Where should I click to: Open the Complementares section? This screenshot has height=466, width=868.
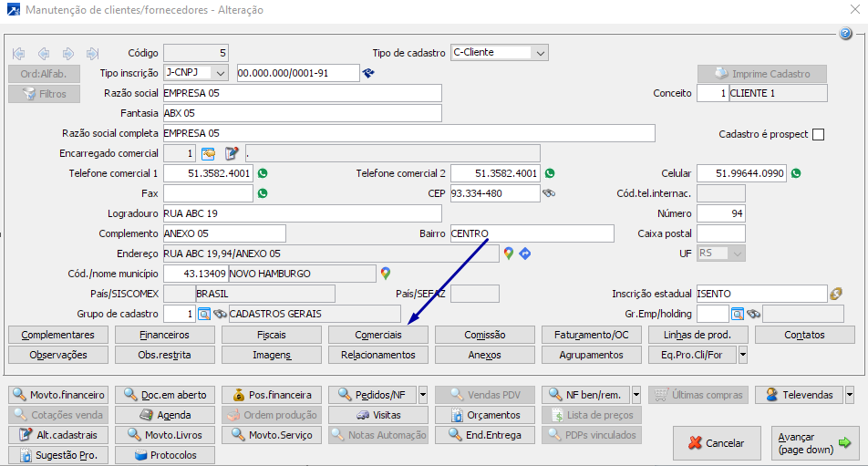point(58,335)
